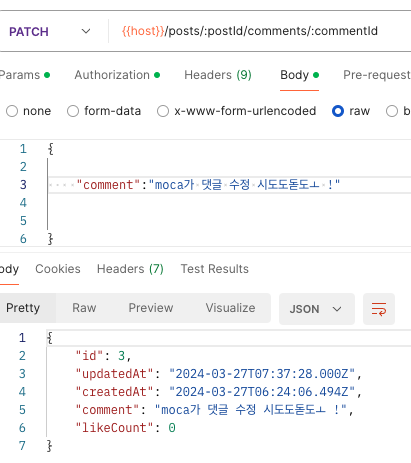Open response Headers (7) tab
Viewport: 411px width, 463px height.
[130, 269]
